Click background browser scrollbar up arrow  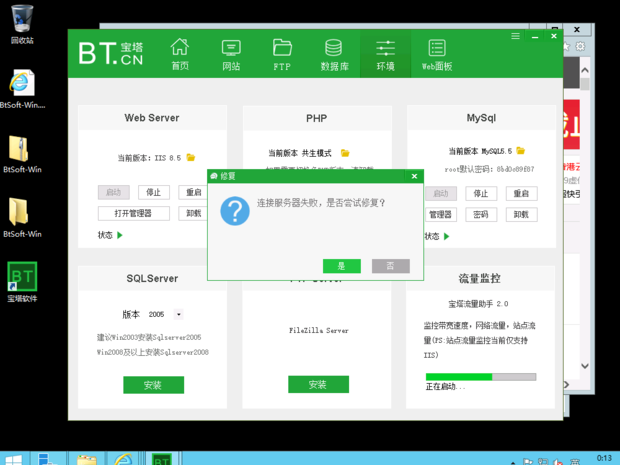pos(585,70)
